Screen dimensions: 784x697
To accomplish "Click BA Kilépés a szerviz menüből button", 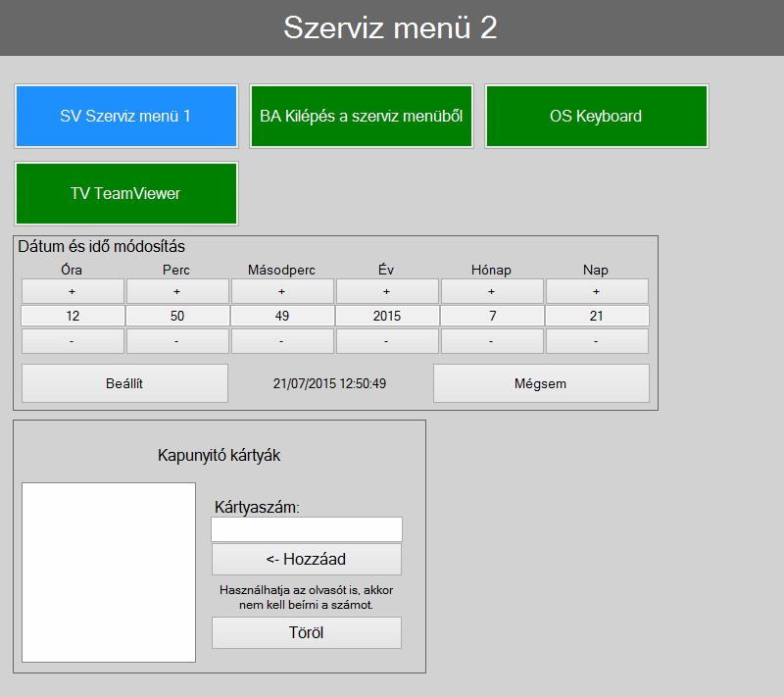I will coord(362,116).
